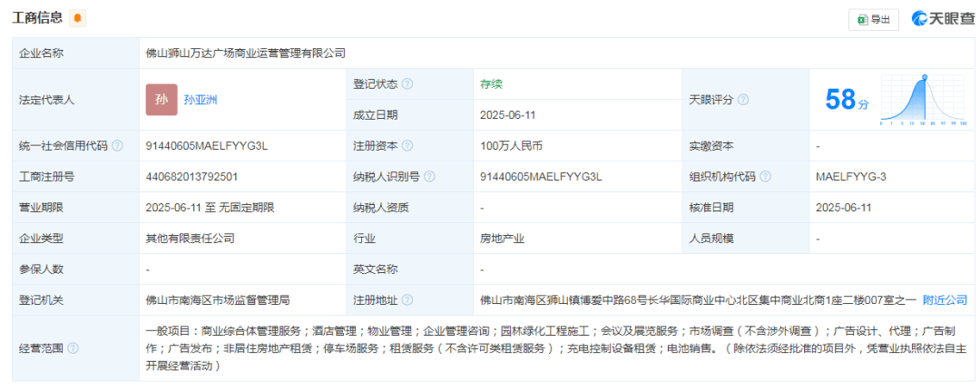This screenshot has width=980, height=391.
Task: Select company name 佛山狮山万达广场商业运营管理有限公司
Action: click(x=246, y=54)
